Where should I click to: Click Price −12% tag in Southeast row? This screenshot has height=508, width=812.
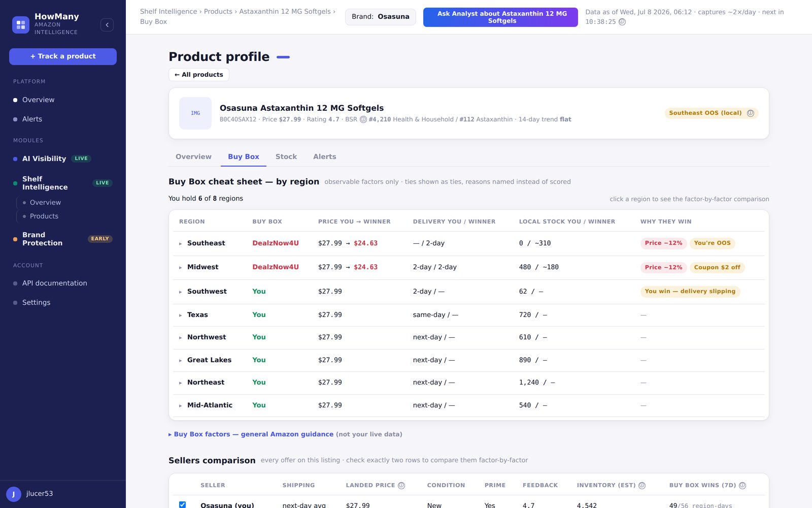[663, 243]
